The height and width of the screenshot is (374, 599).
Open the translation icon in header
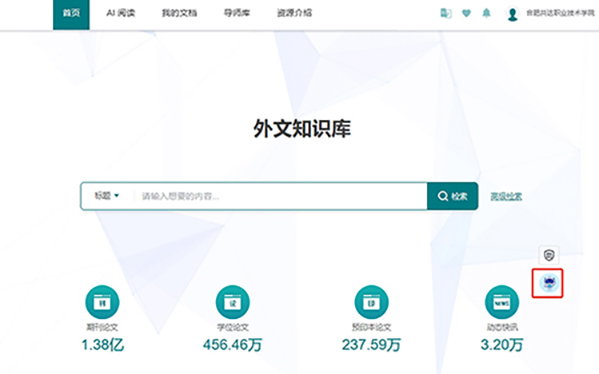[445, 13]
